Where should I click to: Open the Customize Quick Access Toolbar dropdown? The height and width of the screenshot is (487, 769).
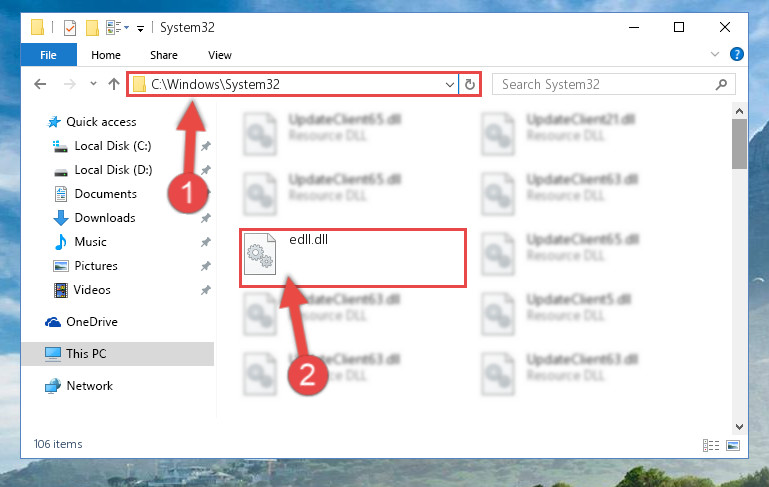pos(140,28)
